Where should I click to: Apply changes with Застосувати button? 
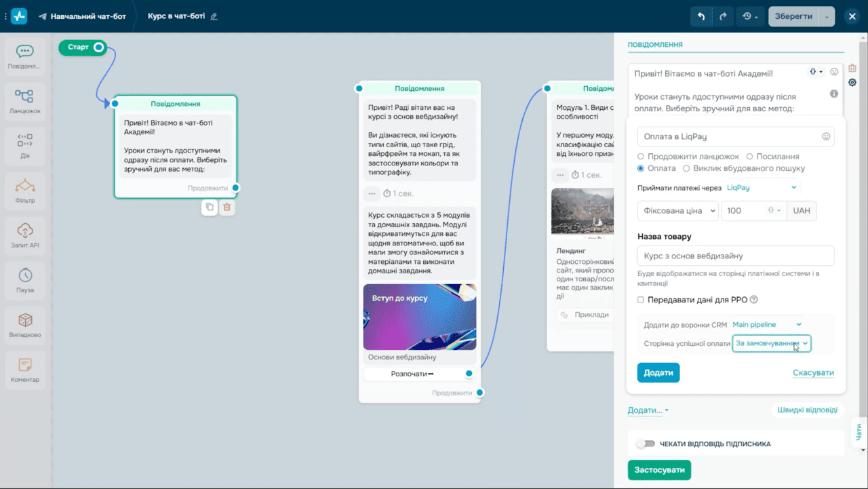[659, 470]
